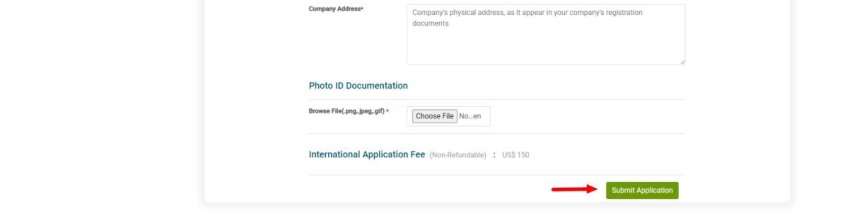Click the truncated 'No...en' file name text
This screenshot has width=868, height=217.
[x=470, y=116]
